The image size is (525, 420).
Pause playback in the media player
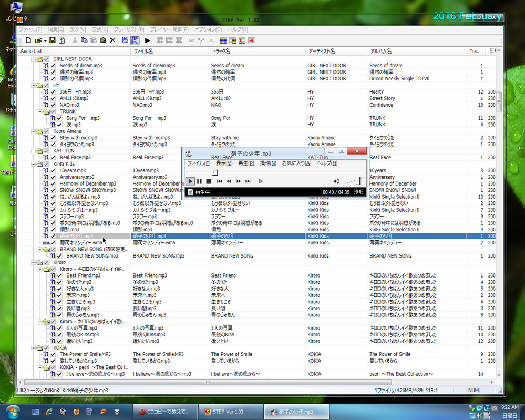click(199, 181)
